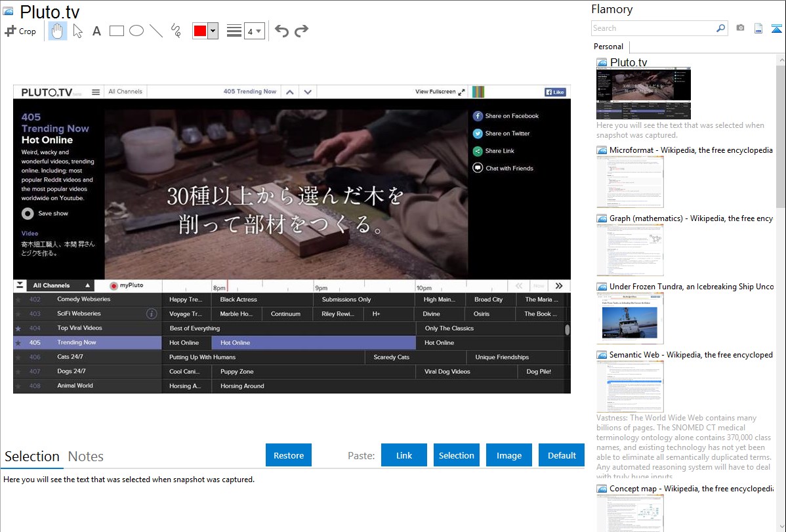Viewport: 786px width, 532px height.
Task: Select the Crop tool
Action: coord(20,31)
